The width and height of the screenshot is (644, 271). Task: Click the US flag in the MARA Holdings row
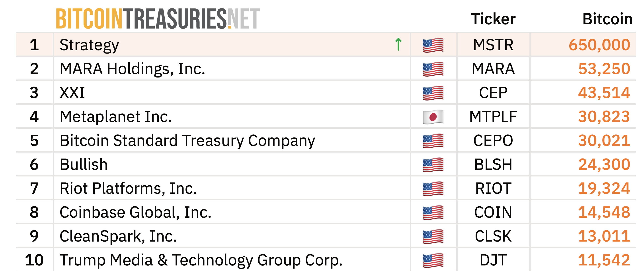click(x=433, y=69)
